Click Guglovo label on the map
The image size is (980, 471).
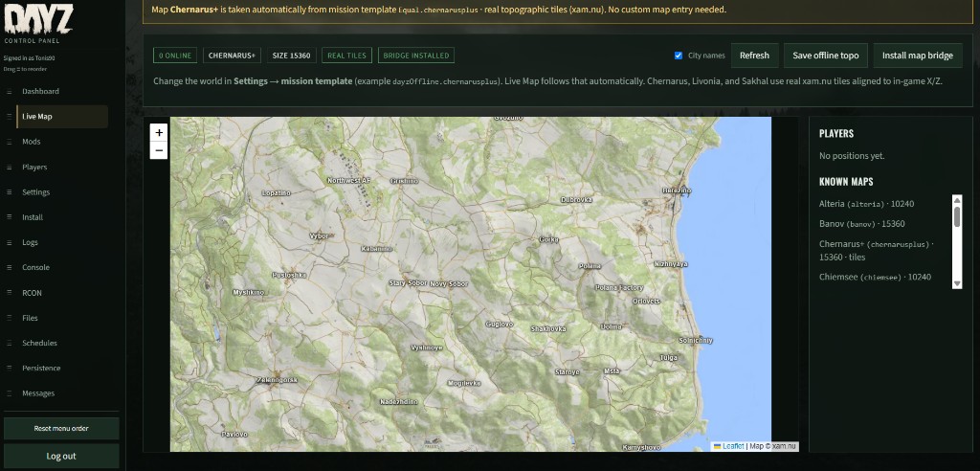pyautogui.click(x=500, y=324)
